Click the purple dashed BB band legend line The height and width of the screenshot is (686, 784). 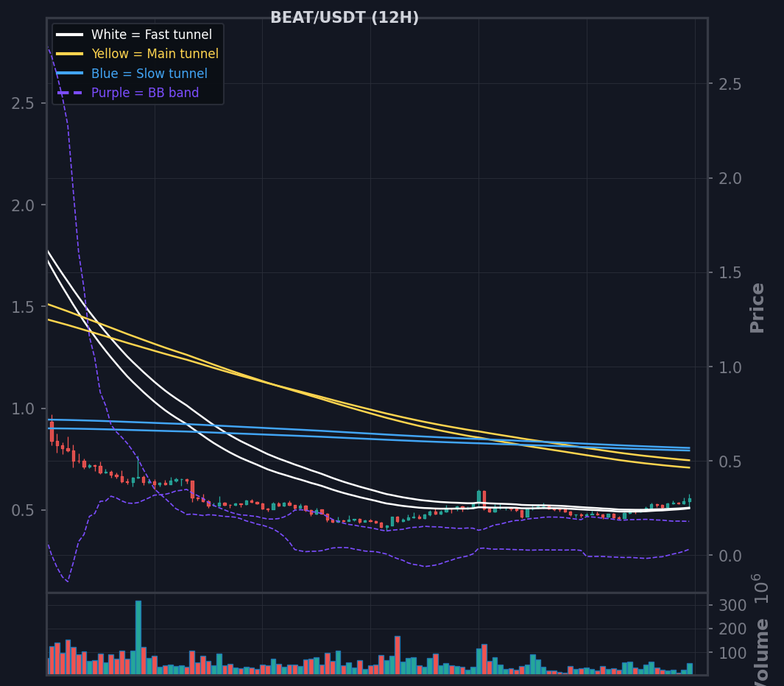(69, 93)
